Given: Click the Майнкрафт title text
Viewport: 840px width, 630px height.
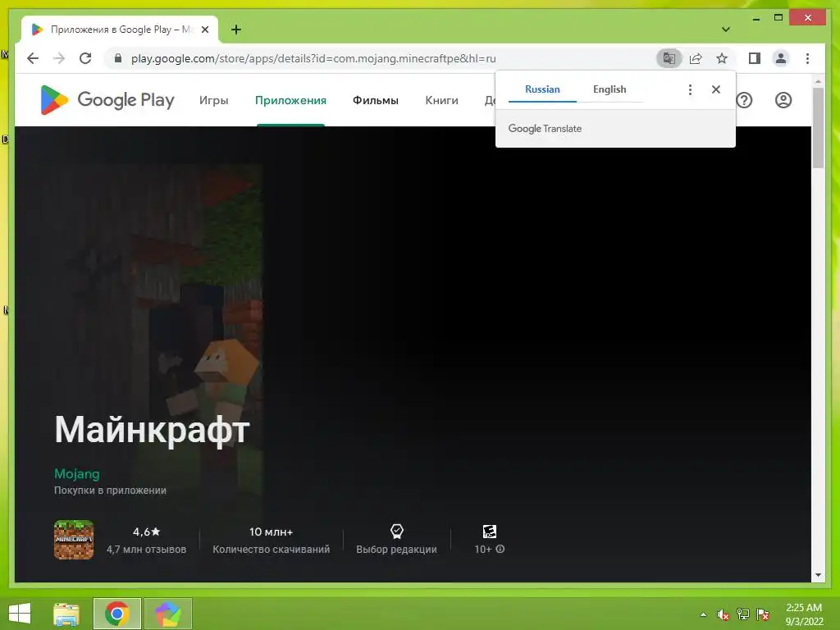Looking at the screenshot, I should click(152, 430).
